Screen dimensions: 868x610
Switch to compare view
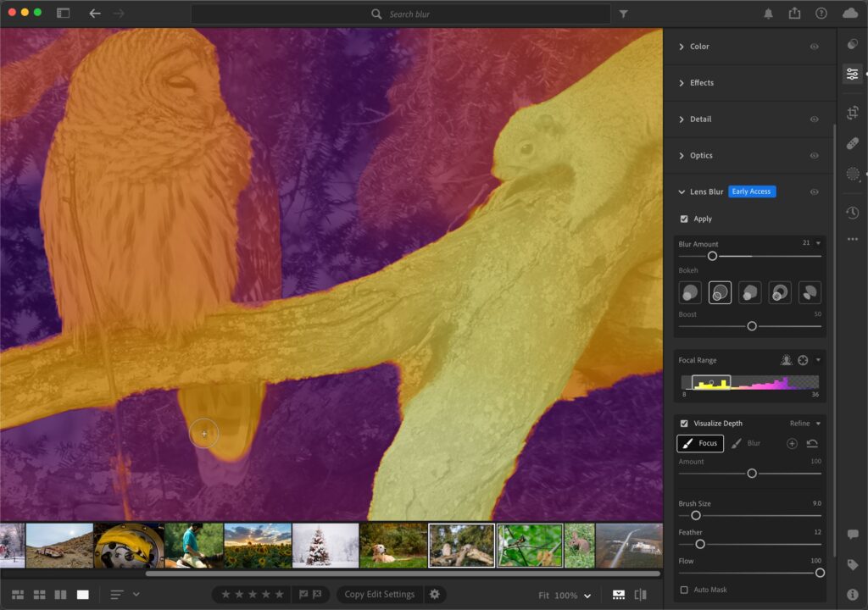tap(60, 595)
